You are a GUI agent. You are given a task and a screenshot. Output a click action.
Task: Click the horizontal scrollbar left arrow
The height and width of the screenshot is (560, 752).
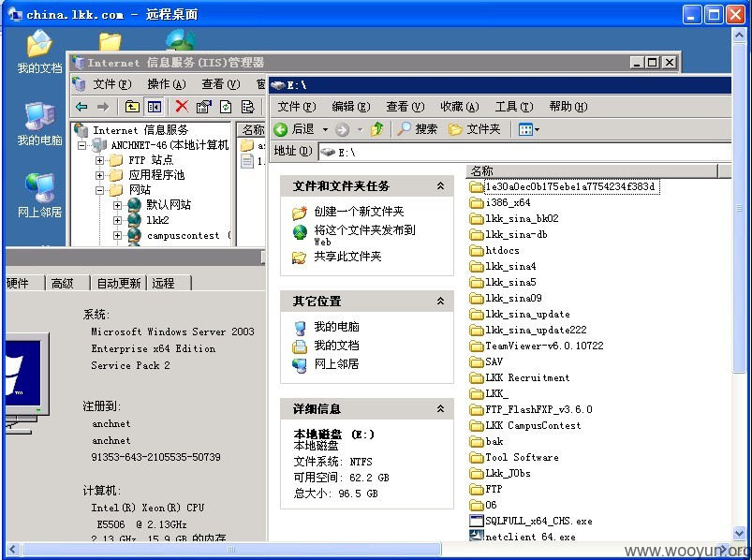[12, 549]
